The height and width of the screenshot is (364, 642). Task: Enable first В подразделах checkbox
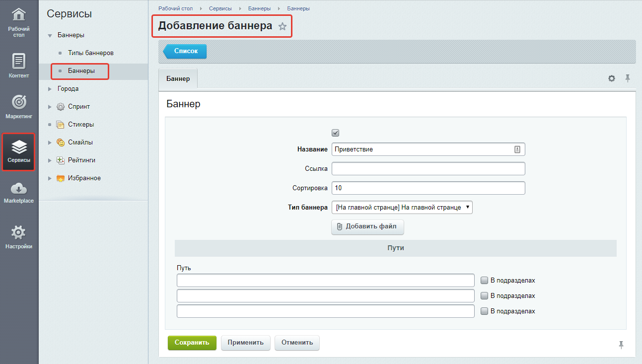point(484,280)
